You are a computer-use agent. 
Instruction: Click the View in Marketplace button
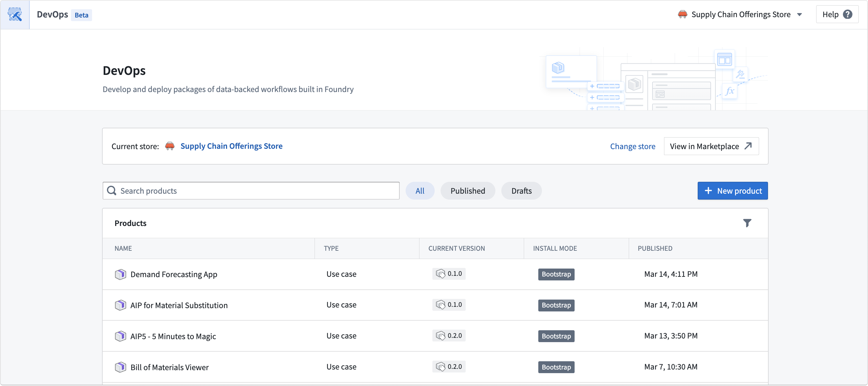pos(711,145)
